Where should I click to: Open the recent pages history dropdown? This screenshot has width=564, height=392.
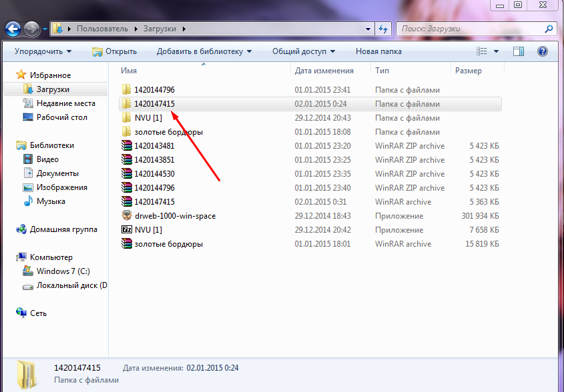pos(45,29)
